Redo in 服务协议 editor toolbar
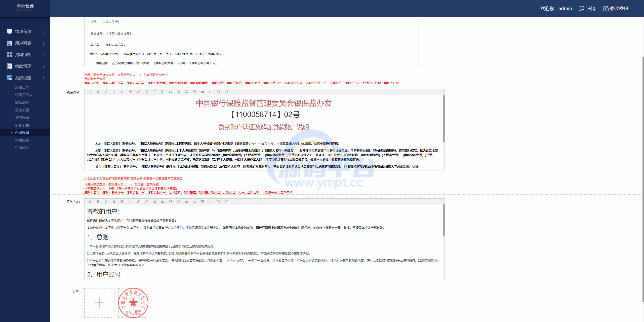The height and width of the screenshot is (322, 644). (227, 201)
